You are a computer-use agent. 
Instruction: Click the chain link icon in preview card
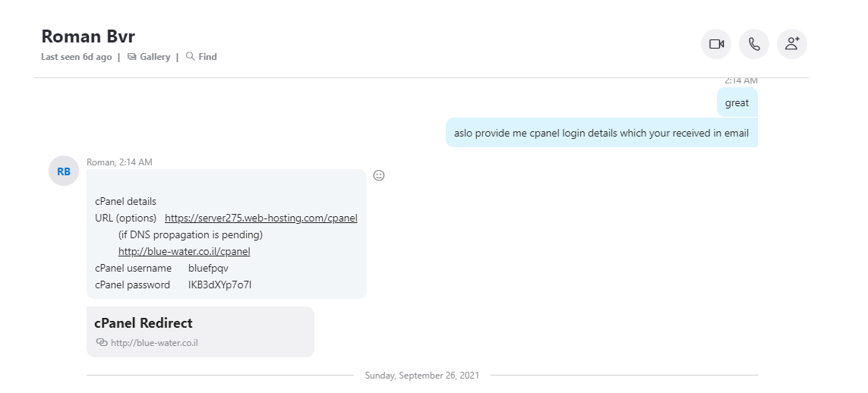click(x=101, y=342)
